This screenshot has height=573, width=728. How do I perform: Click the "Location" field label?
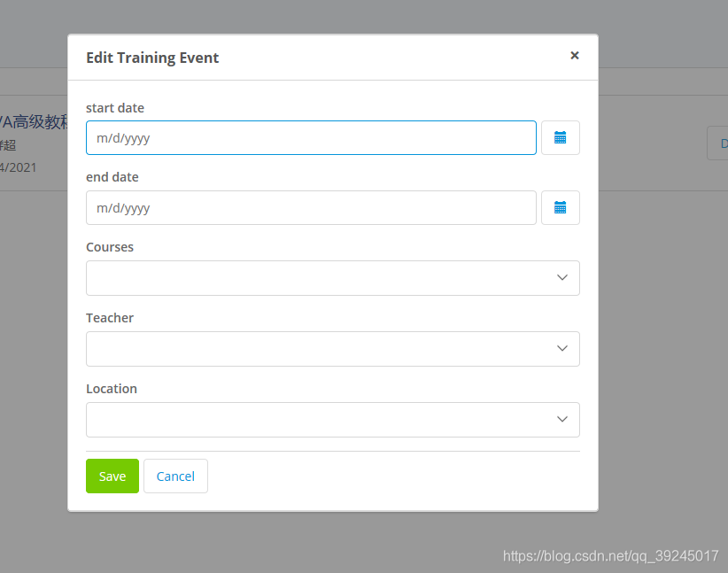point(112,389)
